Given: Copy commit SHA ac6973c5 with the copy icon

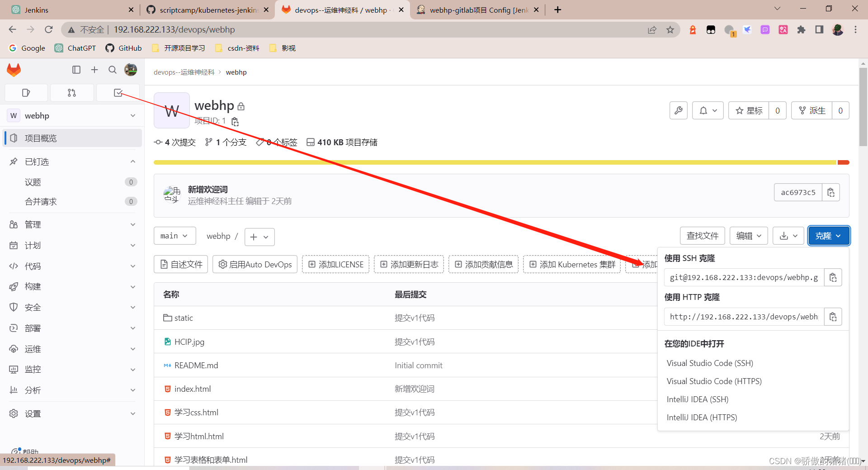Looking at the screenshot, I should click(x=831, y=192).
